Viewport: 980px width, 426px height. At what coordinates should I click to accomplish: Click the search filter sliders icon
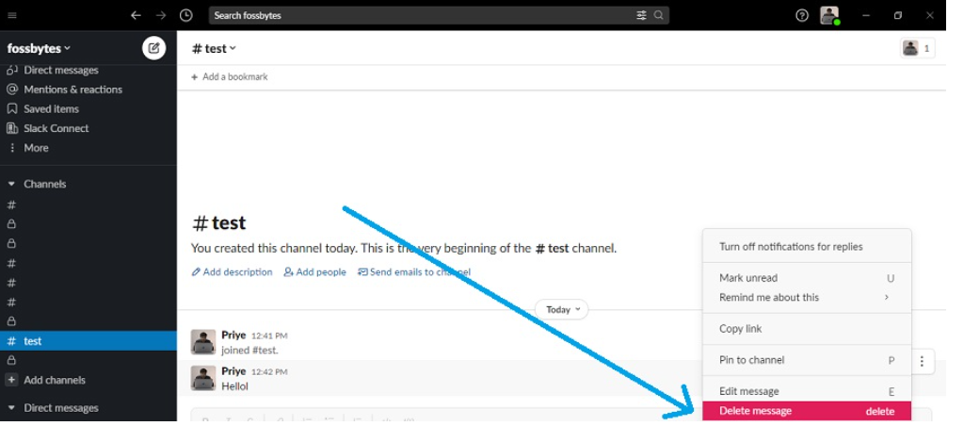[x=641, y=15]
